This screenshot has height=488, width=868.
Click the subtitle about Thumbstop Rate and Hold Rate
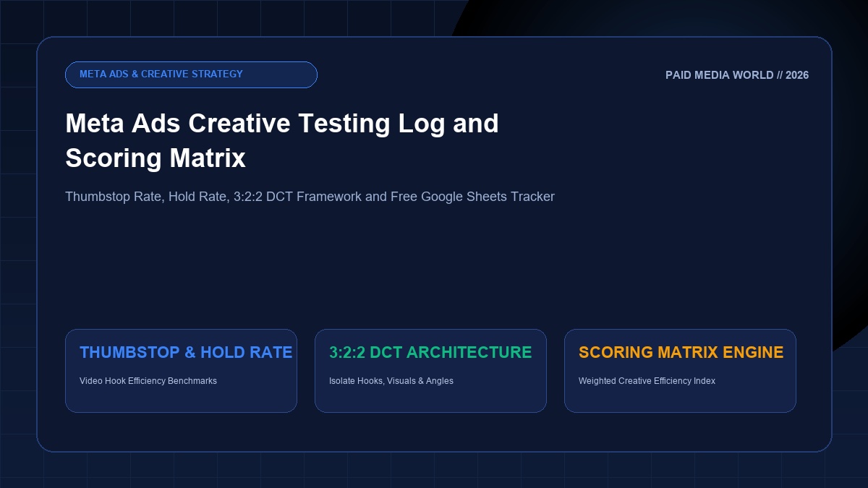click(310, 197)
